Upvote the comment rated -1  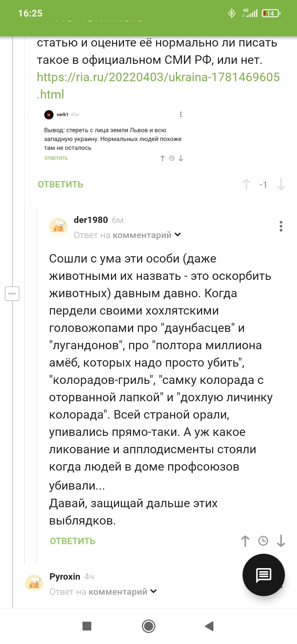246,184
